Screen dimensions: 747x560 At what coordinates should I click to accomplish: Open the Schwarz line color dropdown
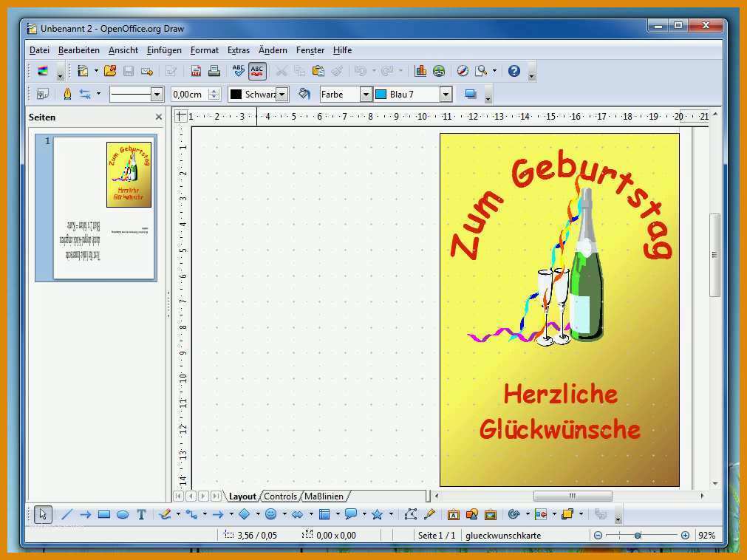click(x=282, y=95)
